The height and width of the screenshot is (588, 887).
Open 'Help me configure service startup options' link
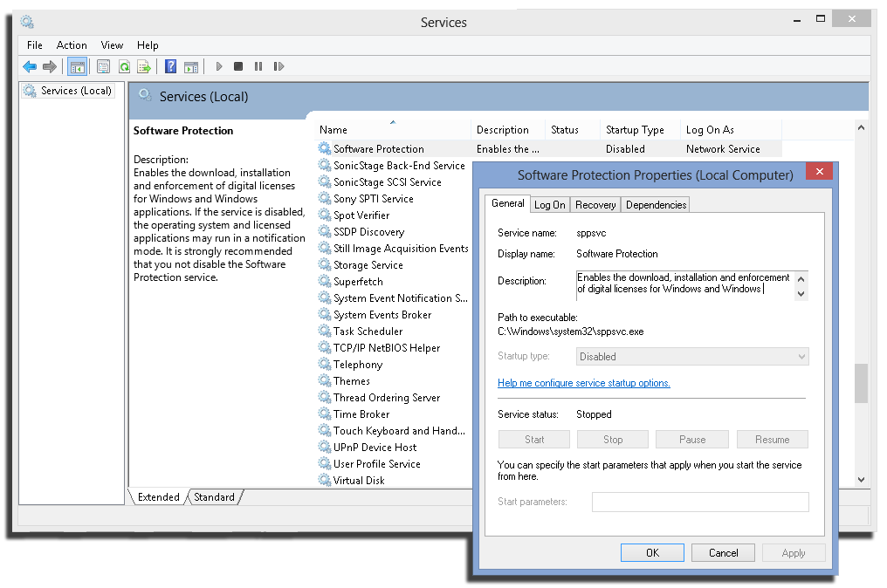(584, 383)
